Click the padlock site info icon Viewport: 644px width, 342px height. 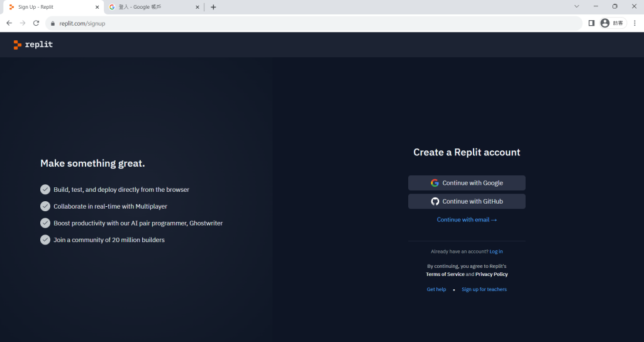(x=53, y=24)
